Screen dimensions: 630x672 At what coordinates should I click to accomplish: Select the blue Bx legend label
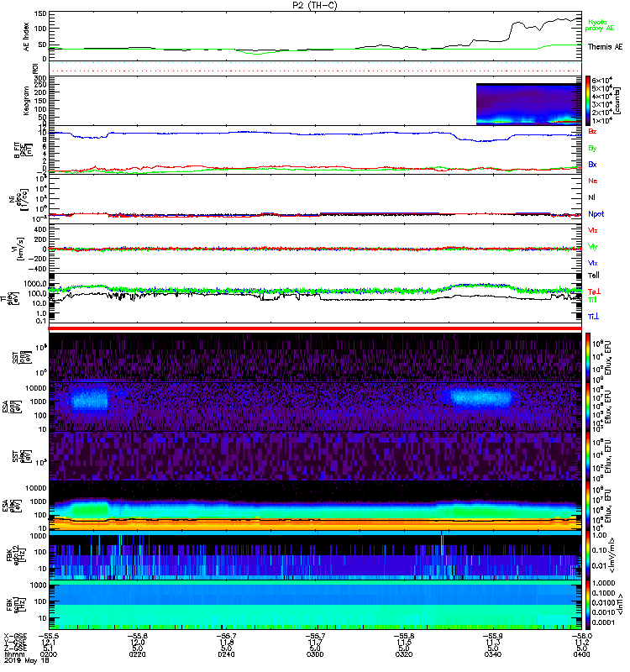pos(592,164)
